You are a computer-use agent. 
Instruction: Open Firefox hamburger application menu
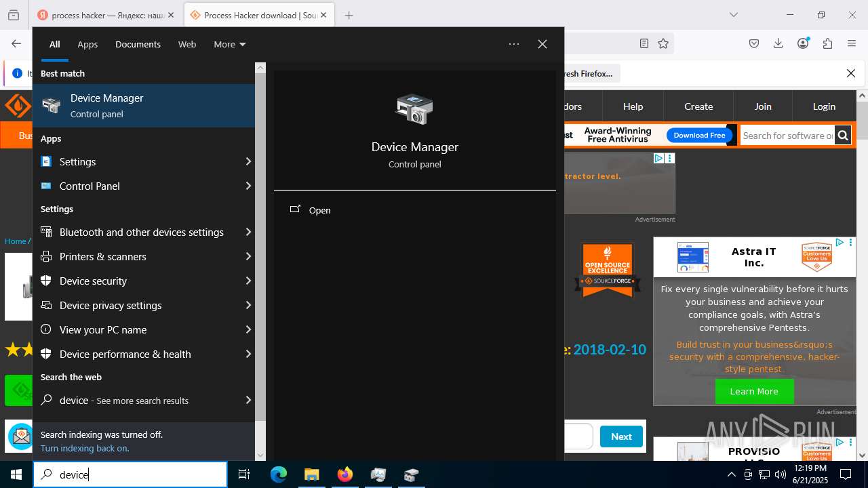(x=852, y=43)
